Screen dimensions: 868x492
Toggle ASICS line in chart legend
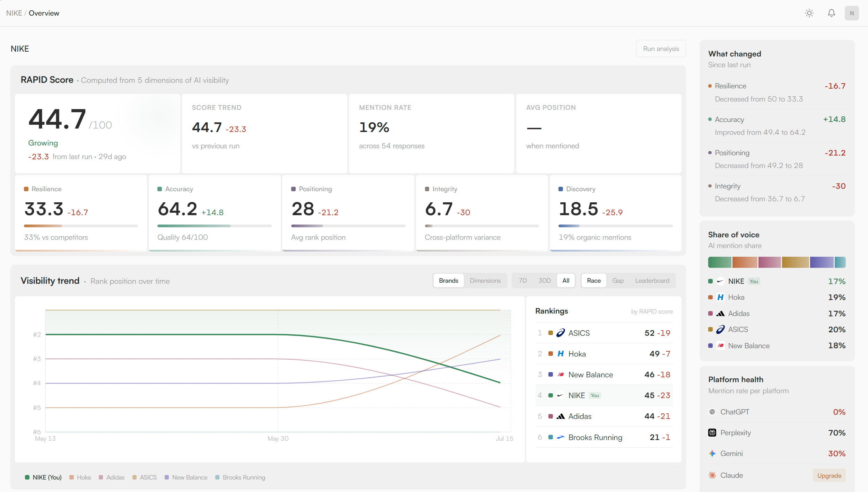[145, 477]
